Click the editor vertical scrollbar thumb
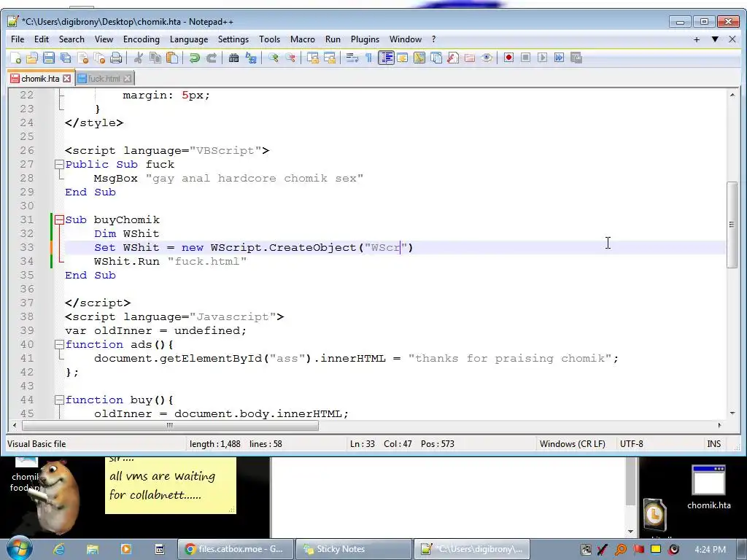Image resolution: width=747 pixels, height=560 pixels. click(x=732, y=225)
